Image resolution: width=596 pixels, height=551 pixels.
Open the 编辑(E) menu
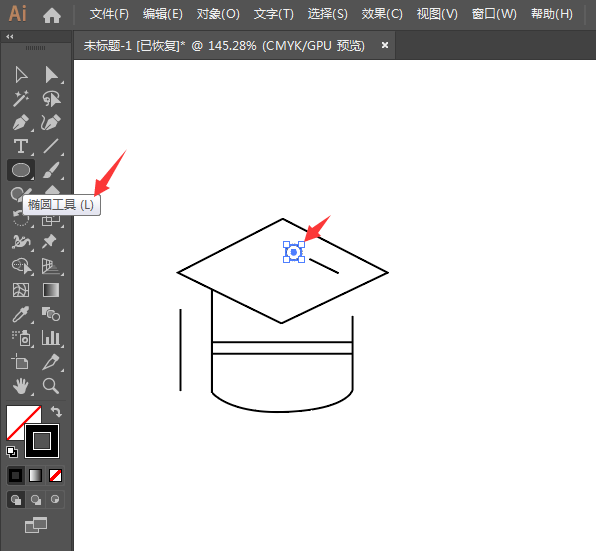click(x=163, y=14)
